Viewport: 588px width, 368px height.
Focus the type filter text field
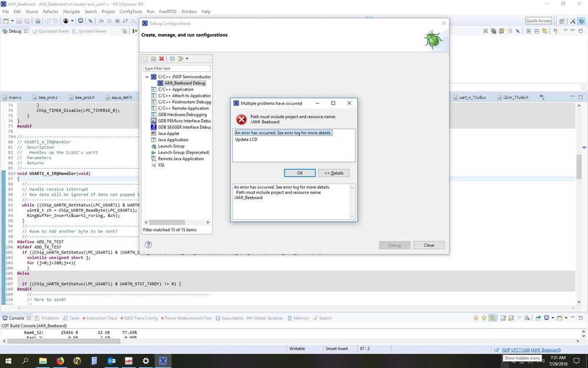point(177,68)
